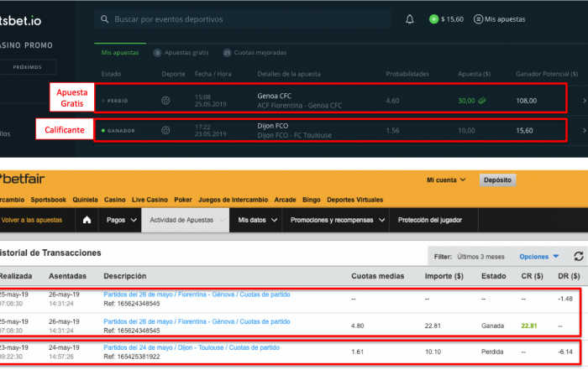Screen dimensions: 588x370
Task: Open Poker in Betfair menu
Action: click(x=183, y=200)
